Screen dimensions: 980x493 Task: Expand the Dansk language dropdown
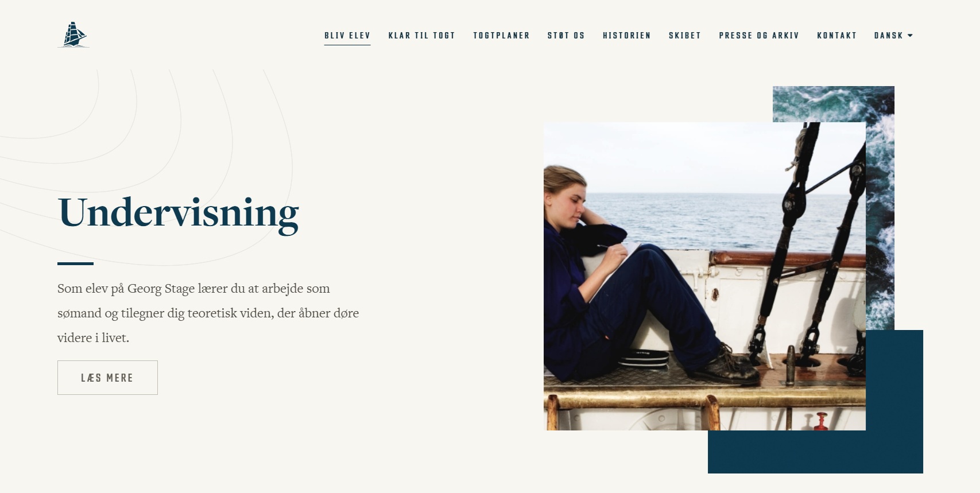point(893,36)
